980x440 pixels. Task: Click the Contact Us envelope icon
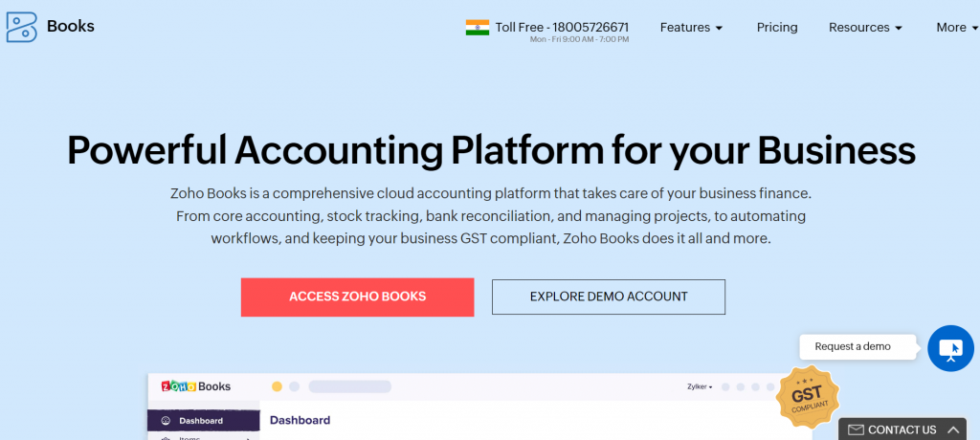point(857,430)
